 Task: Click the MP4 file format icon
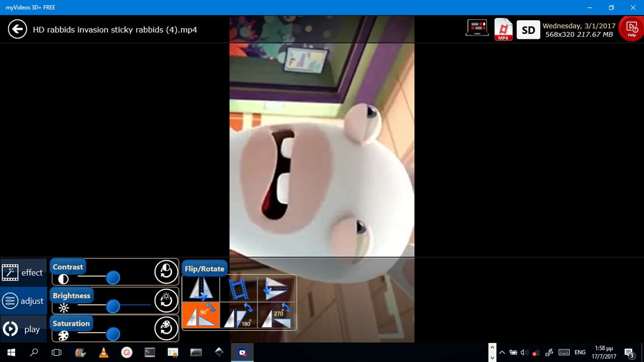(x=503, y=29)
